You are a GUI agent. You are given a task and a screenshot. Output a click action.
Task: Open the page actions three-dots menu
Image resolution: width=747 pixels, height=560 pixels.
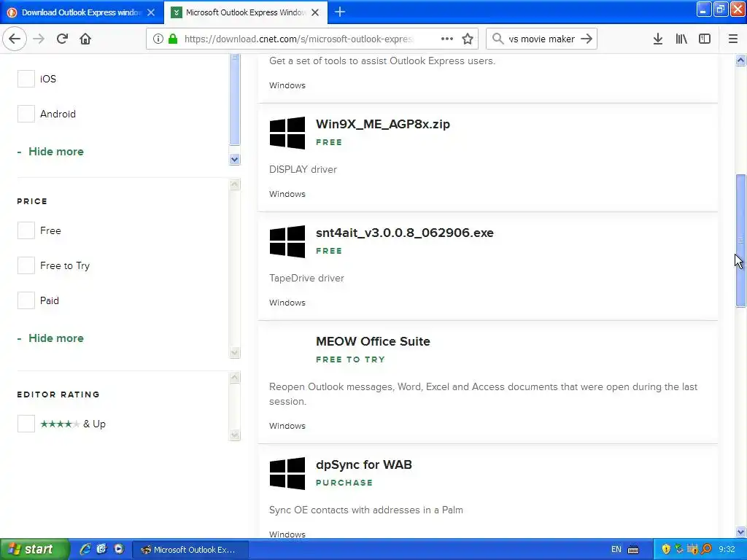[x=447, y=39]
